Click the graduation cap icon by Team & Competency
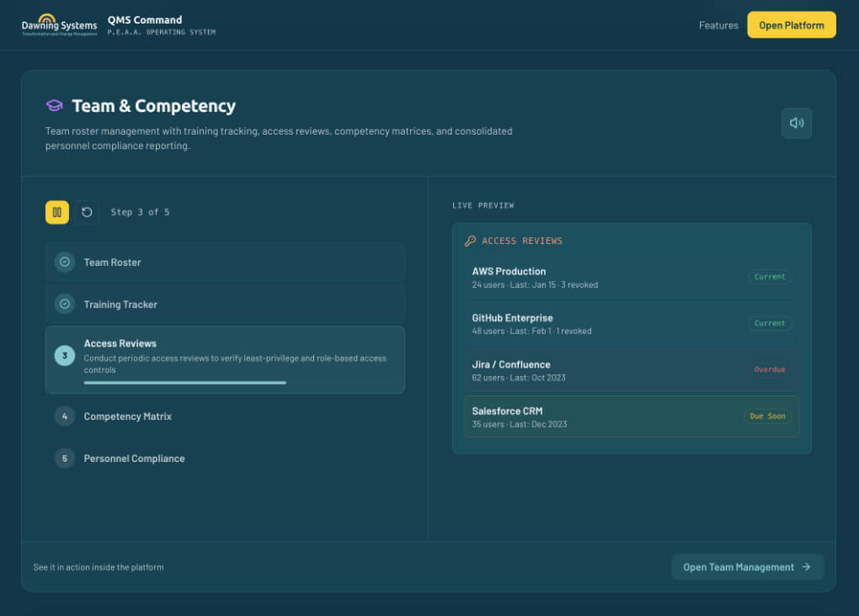The image size is (859, 616). [x=55, y=106]
